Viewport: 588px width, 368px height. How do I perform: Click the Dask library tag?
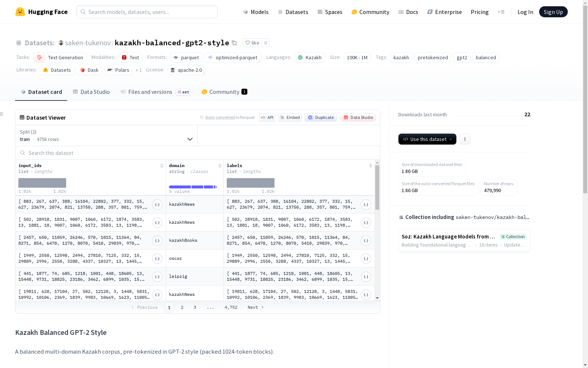(x=89, y=70)
